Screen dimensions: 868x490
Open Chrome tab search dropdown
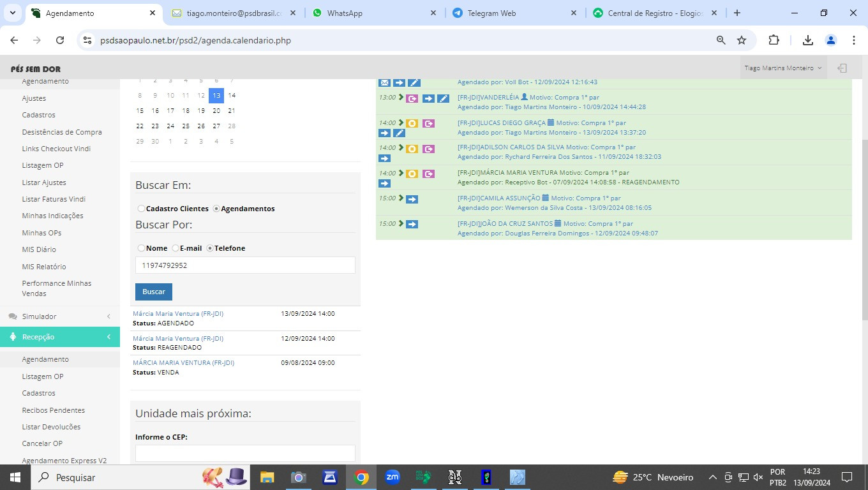12,13
